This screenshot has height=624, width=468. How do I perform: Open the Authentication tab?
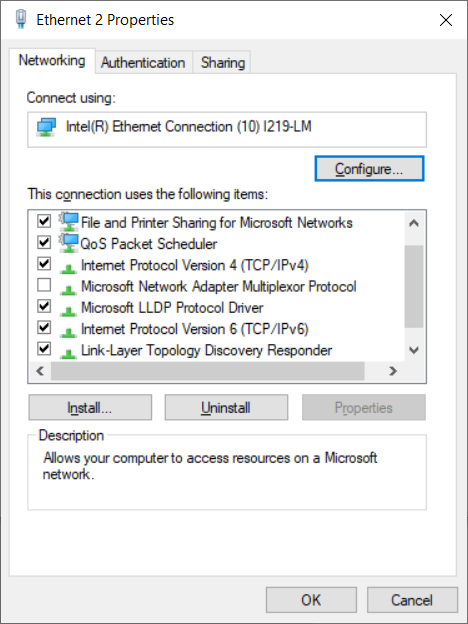pyautogui.click(x=143, y=62)
